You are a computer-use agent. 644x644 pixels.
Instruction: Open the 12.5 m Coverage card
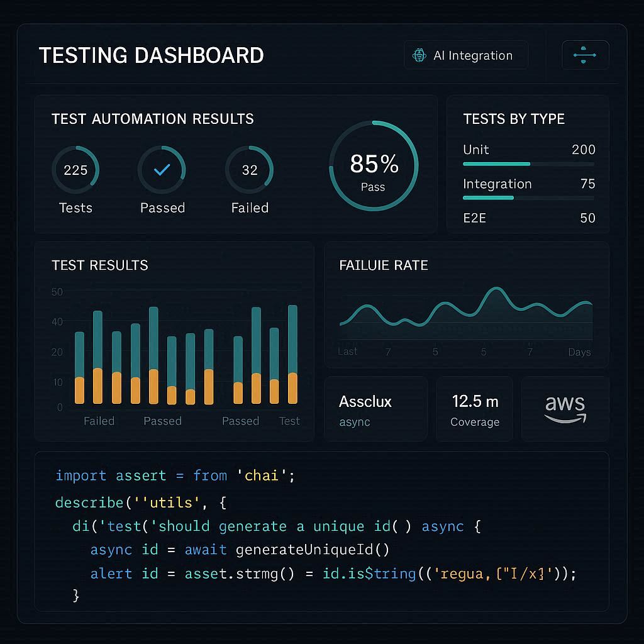point(475,409)
